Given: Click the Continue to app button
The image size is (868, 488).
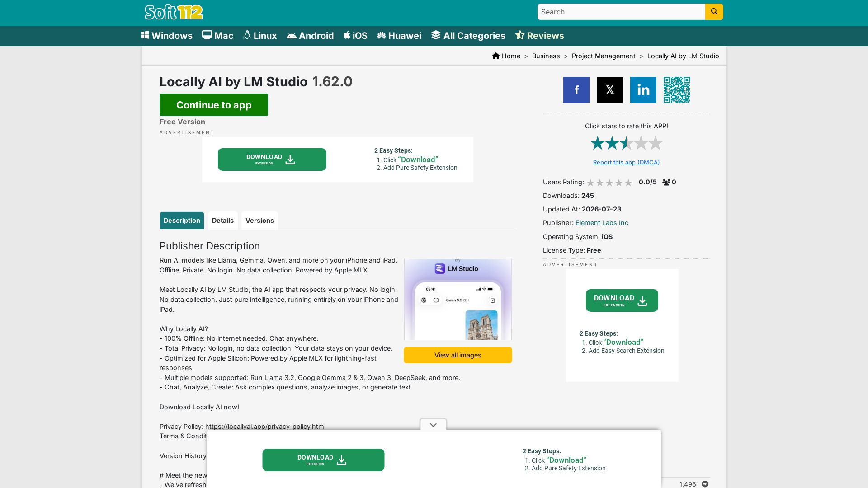Looking at the screenshot, I should click(x=214, y=105).
